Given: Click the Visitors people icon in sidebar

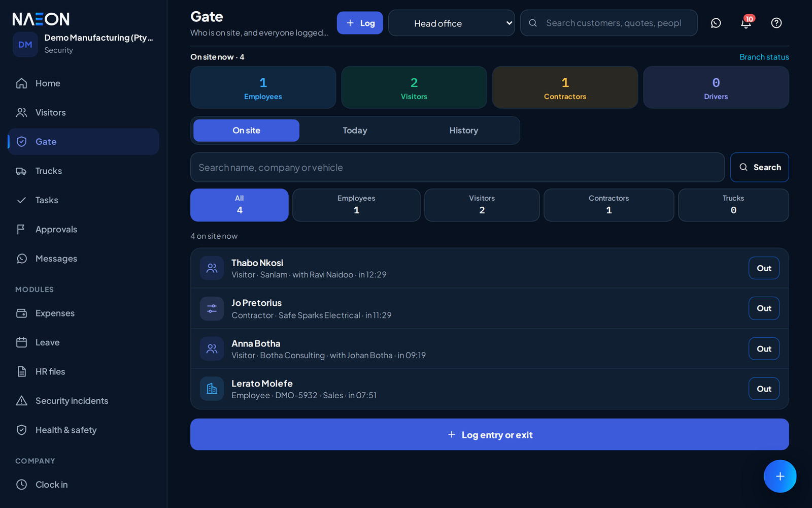Looking at the screenshot, I should pos(21,112).
